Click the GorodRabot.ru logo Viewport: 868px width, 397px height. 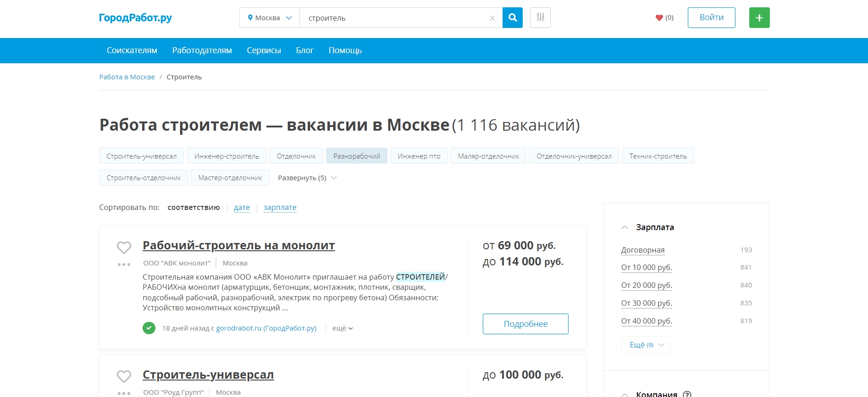coord(135,18)
